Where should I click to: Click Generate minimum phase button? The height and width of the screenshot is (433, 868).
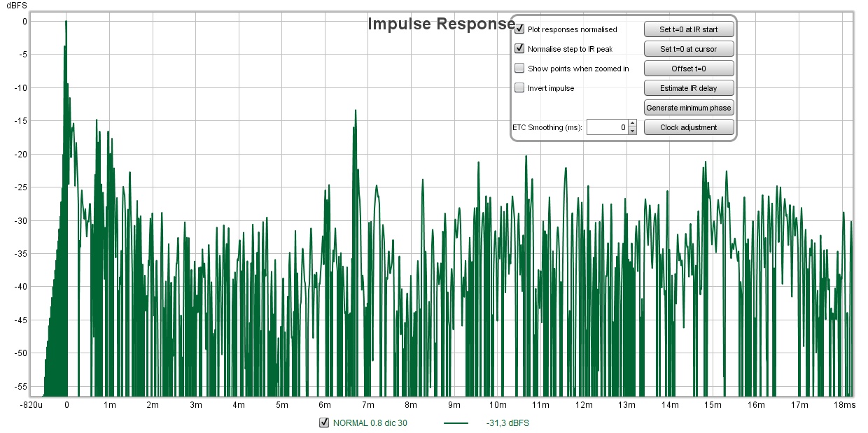(x=689, y=108)
